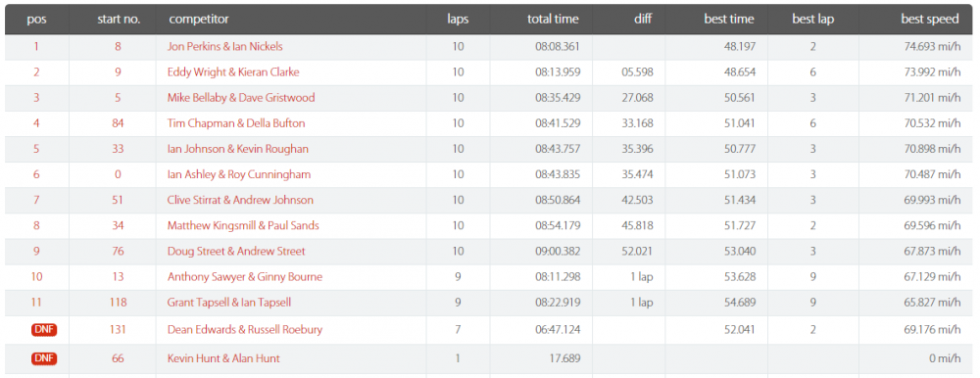980x378 pixels.
Task: Click diff value 52.021
Action: [x=638, y=252]
